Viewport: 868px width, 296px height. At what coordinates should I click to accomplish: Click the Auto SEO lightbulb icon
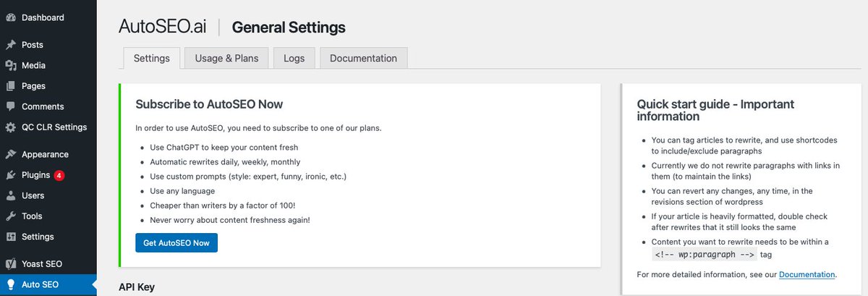[10, 284]
